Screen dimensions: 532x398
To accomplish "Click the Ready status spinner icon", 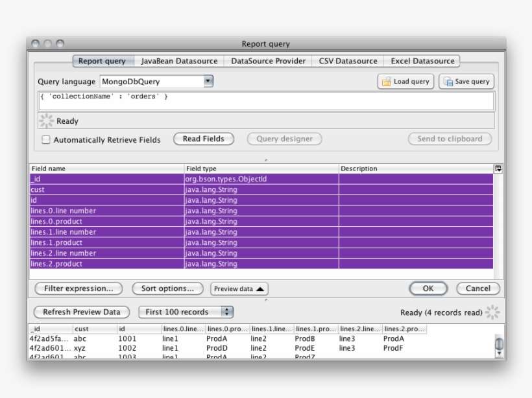I will click(46, 120).
